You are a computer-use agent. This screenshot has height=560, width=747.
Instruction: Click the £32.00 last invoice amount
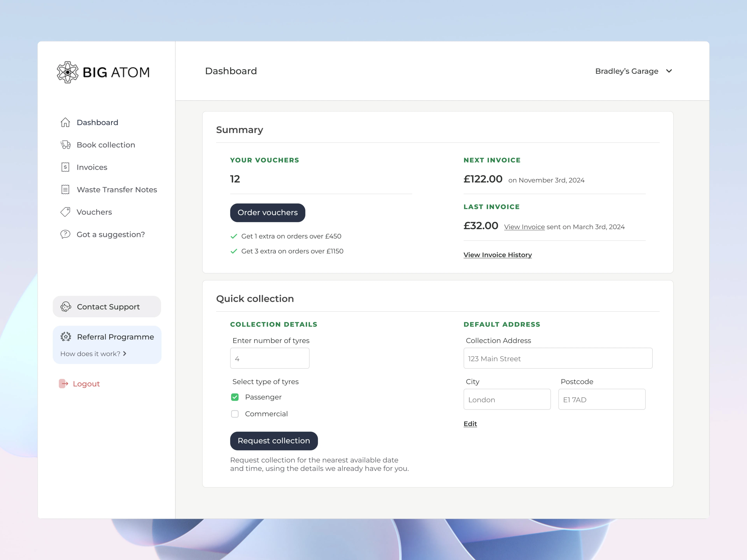pyautogui.click(x=481, y=226)
